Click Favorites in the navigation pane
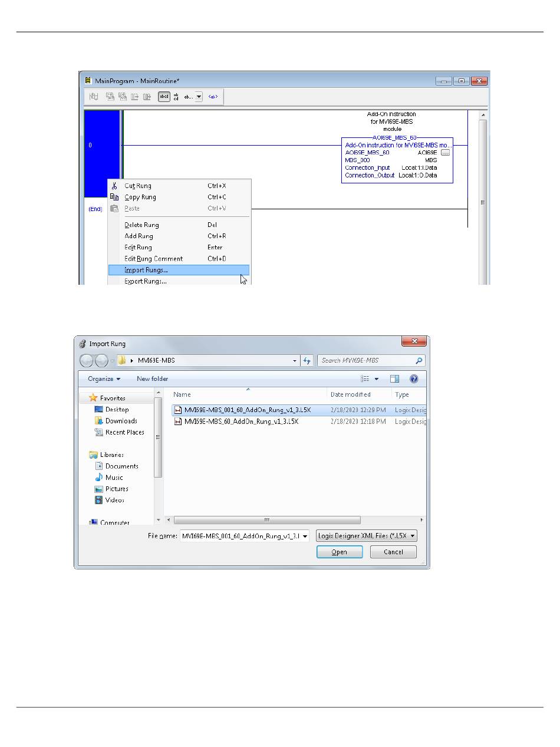This screenshot has height=747, width=560. [x=112, y=398]
